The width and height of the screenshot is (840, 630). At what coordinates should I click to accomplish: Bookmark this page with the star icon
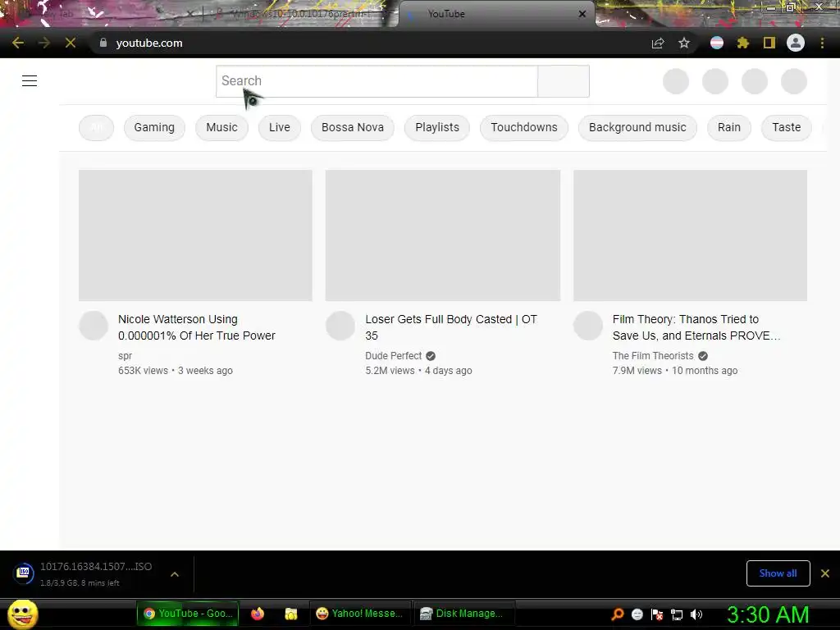[684, 43]
